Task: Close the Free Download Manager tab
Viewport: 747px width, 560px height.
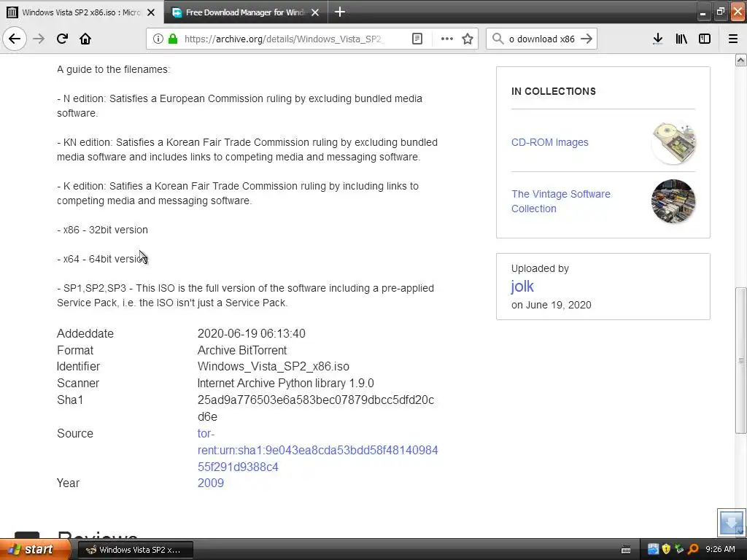Action: coord(315,12)
